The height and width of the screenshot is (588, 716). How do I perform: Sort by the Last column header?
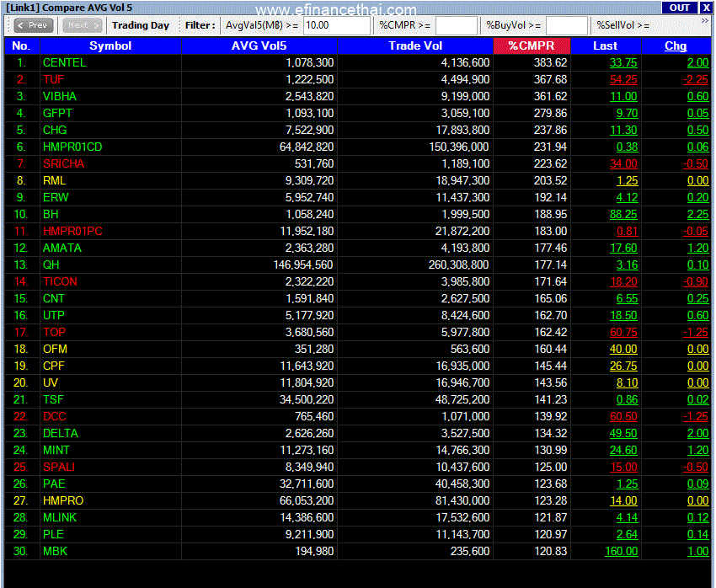pos(606,46)
